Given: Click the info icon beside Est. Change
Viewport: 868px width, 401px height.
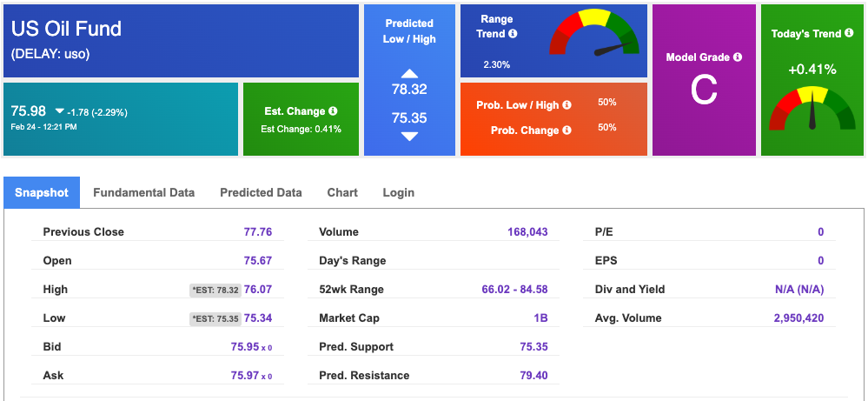Looking at the screenshot, I should [x=333, y=111].
